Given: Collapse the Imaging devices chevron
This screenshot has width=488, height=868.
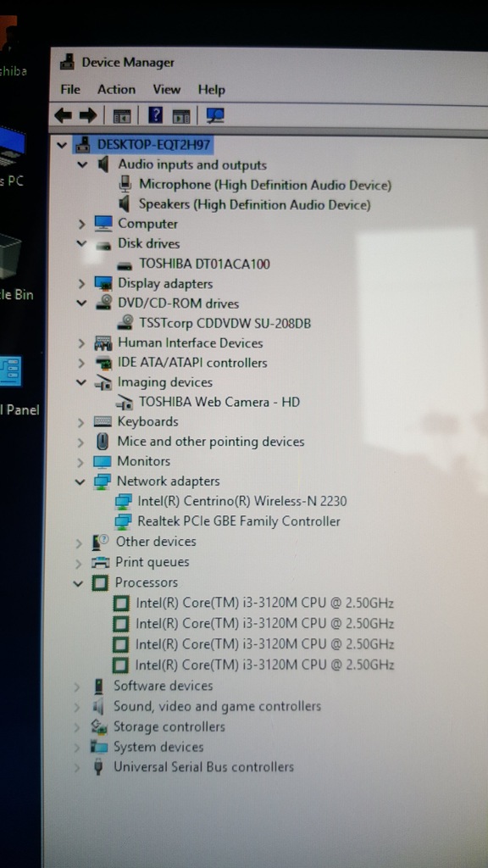Looking at the screenshot, I should (81, 382).
